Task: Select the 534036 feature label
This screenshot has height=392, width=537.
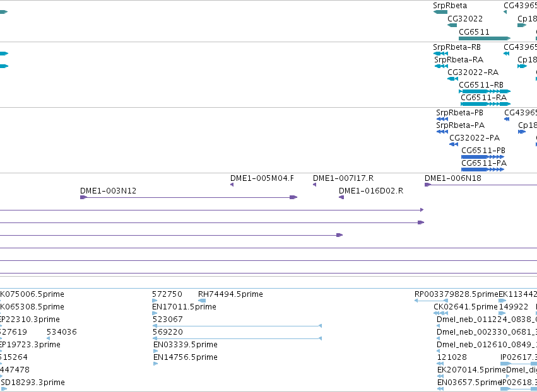Action: pos(62,333)
